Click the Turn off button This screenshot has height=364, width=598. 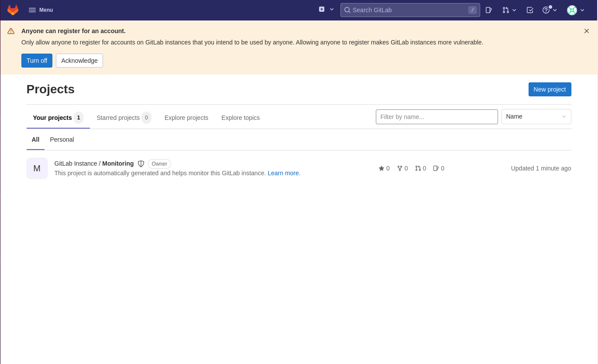[37, 61]
